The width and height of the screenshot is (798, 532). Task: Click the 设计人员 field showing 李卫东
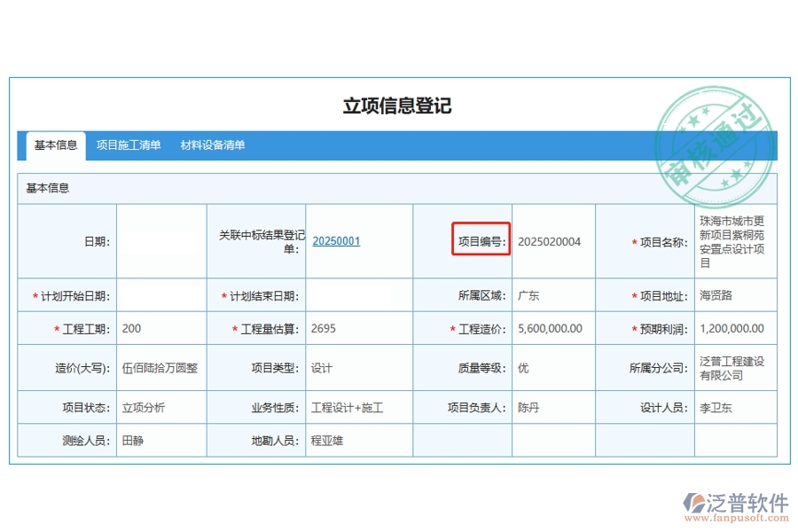pyautogui.click(x=736, y=407)
